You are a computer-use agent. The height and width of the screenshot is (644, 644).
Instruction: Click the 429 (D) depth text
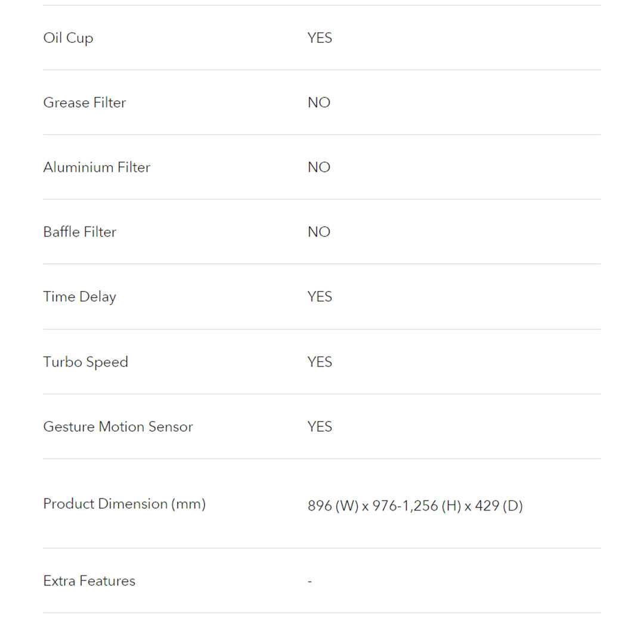click(x=499, y=506)
